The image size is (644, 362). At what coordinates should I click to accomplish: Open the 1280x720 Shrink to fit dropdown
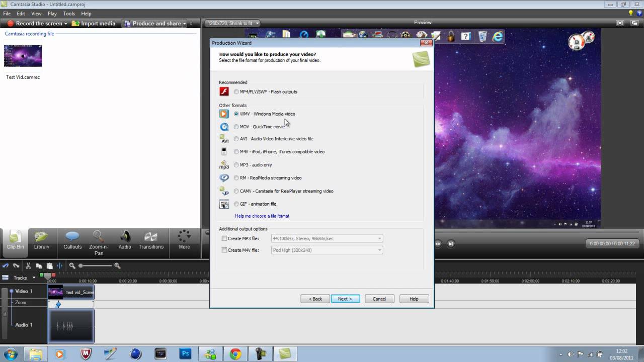232,23
